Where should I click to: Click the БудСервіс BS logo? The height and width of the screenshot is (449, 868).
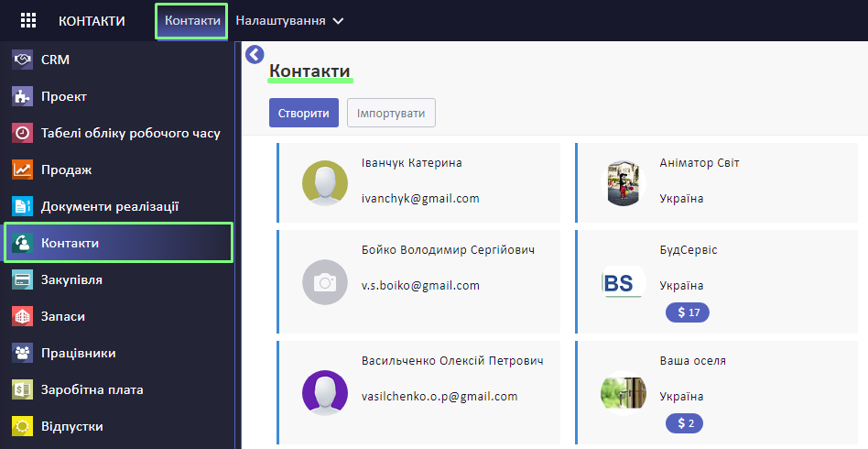click(624, 282)
